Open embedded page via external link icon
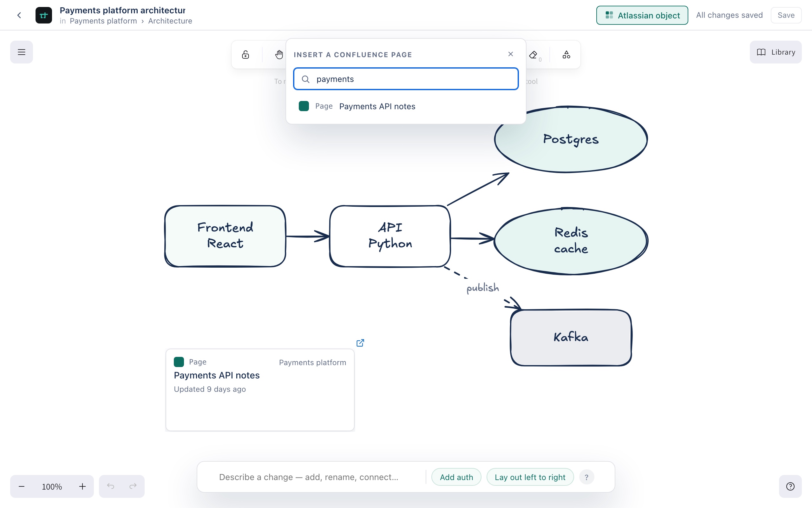 360,343
